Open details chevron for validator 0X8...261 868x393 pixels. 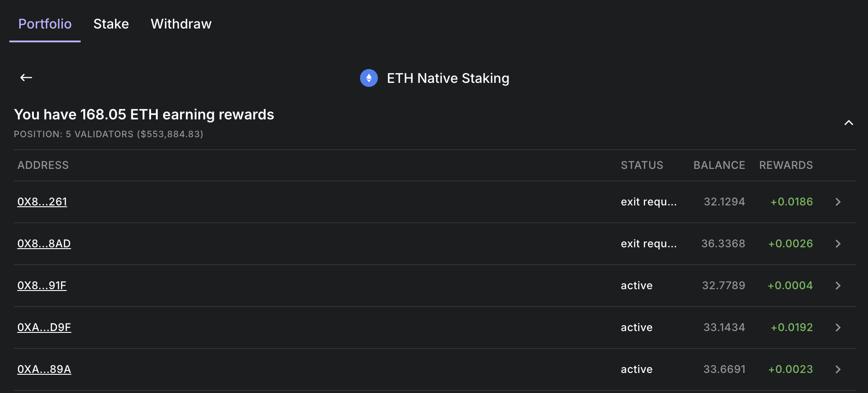[838, 202]
